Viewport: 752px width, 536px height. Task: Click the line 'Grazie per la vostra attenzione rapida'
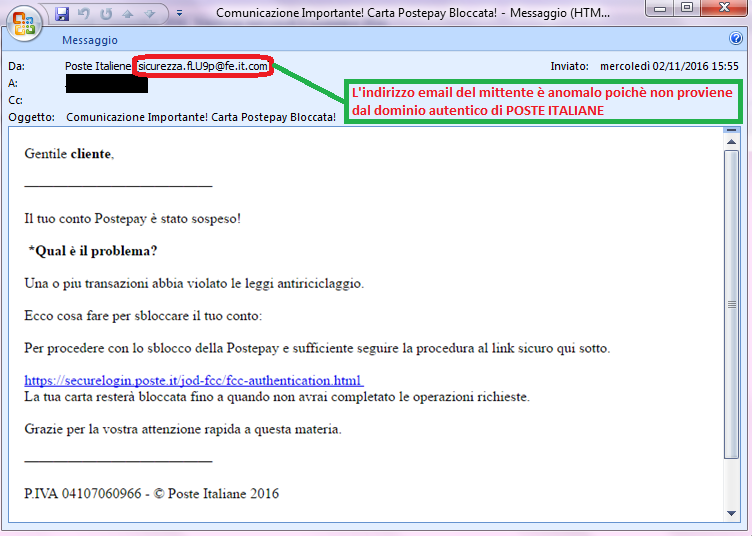(x=183, y=429)
